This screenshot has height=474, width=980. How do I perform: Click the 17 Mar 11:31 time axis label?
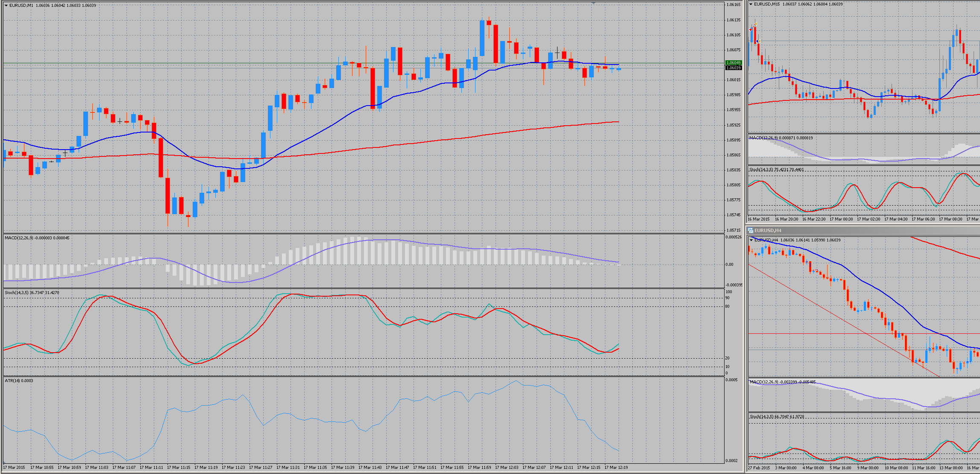pos(288,468)
